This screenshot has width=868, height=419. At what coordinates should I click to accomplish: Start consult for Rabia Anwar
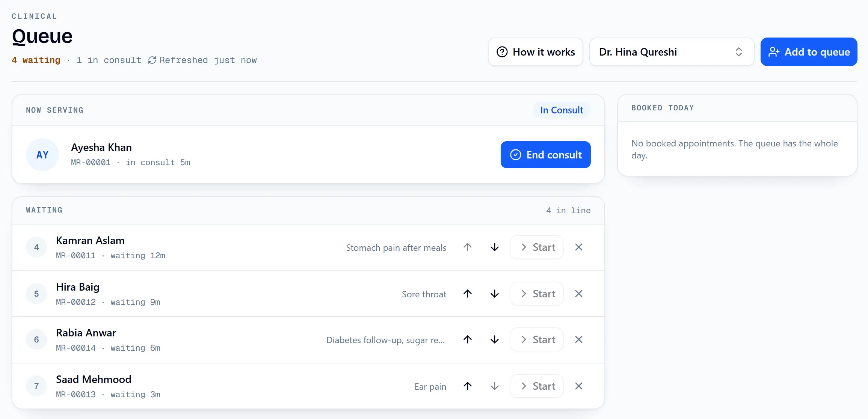coord(537,339)
